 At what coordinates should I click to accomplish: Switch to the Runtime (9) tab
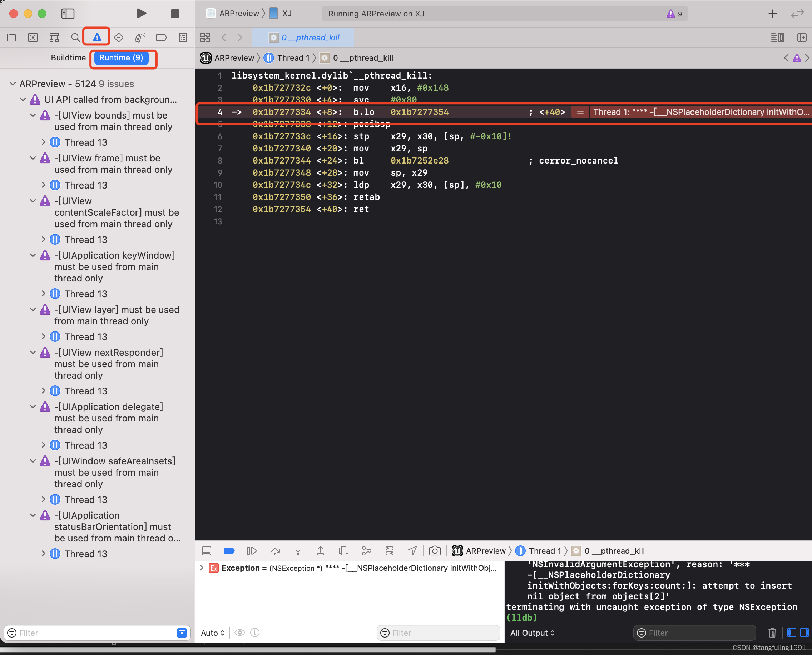click(x=121, y=58)
